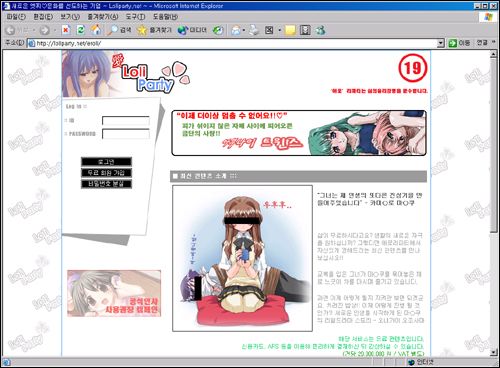
Task: Refresh the page with the green arrows icon
Action: (x=81, y=30)
